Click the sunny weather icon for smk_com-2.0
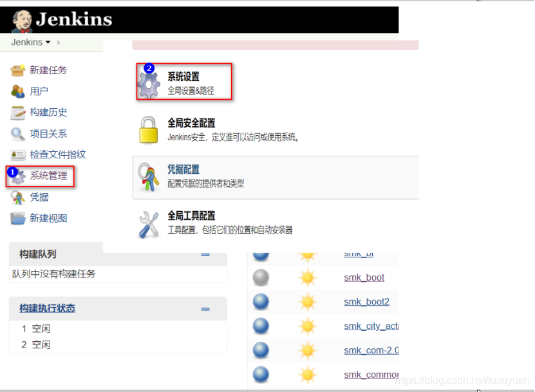 pyautogui.click(x=308, y=350)
